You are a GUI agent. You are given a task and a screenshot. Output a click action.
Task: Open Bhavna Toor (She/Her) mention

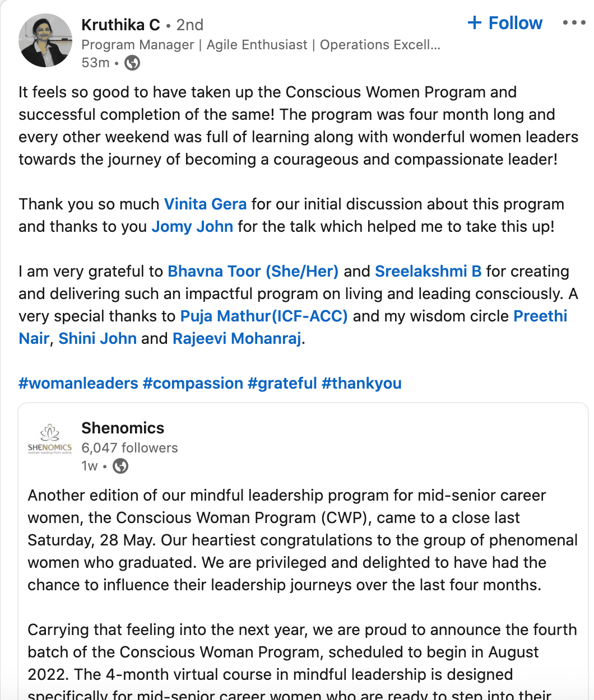coord(253,271)
